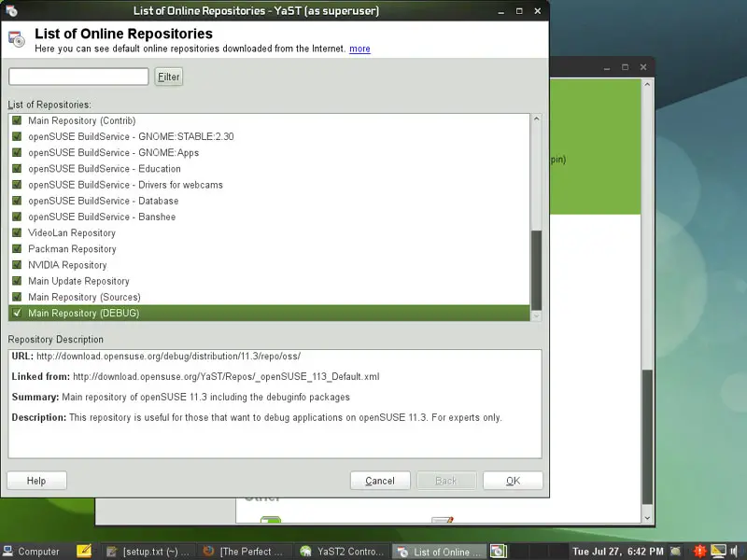Open the Computer main menu
The height and width of the screenshot is (560, 747).
pyautogui.click(x=31, y=552)
